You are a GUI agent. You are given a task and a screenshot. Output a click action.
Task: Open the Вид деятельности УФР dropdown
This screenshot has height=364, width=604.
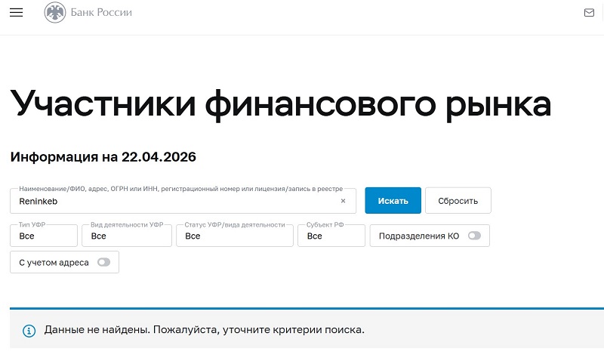click(x=127, y=236)
